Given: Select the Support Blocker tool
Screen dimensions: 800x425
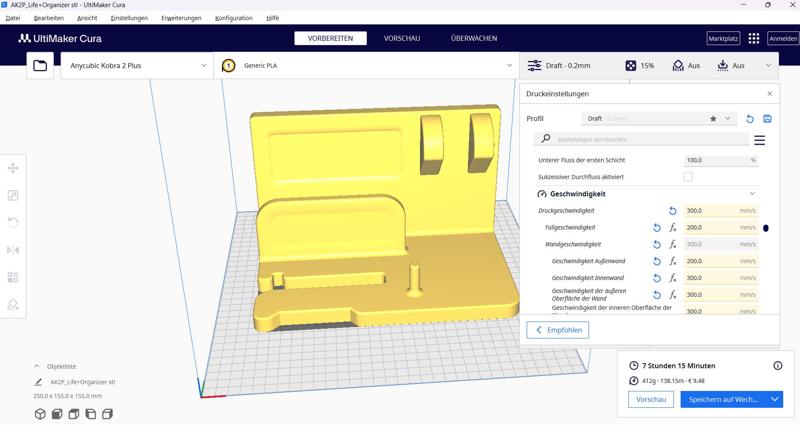Looking at the screenshot, I should coord(13,305).
